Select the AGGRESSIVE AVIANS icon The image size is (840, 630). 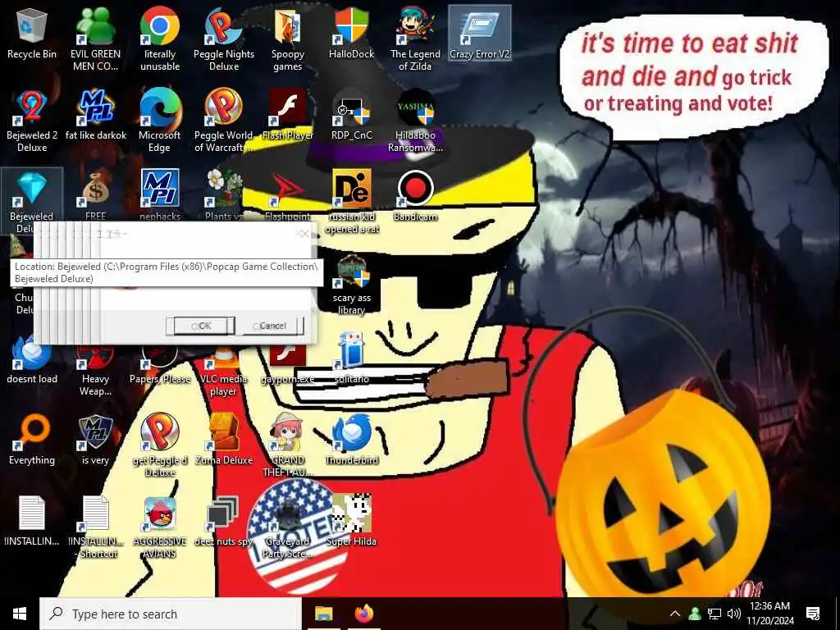[x=160, y=527]
